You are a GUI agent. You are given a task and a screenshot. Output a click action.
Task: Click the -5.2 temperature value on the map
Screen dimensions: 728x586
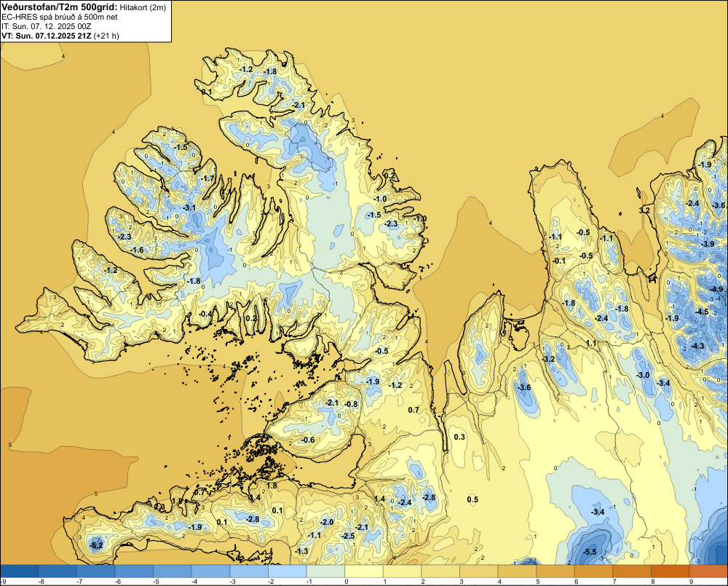click(x=95, y=546)
